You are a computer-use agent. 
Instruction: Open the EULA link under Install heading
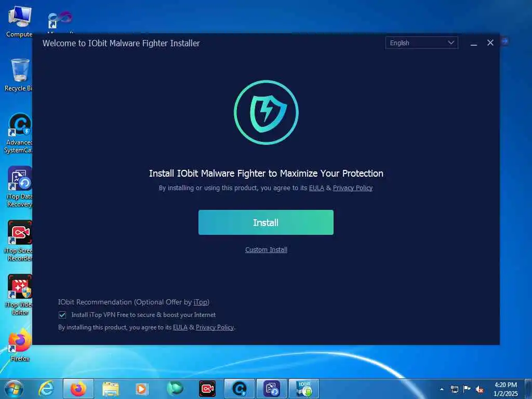tap(316, 188)
